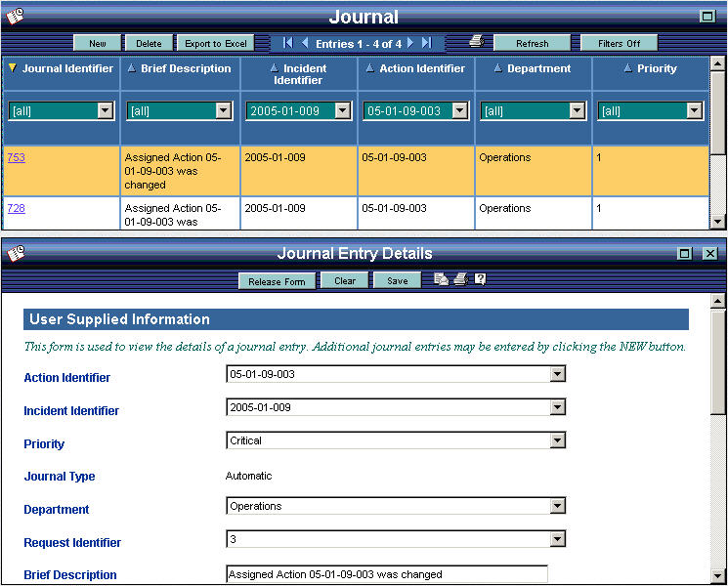Image resolution: width=728 pixels, height=586 pixels.
Task: Sort by Brief Description column arrow
Action: [132, 68]
